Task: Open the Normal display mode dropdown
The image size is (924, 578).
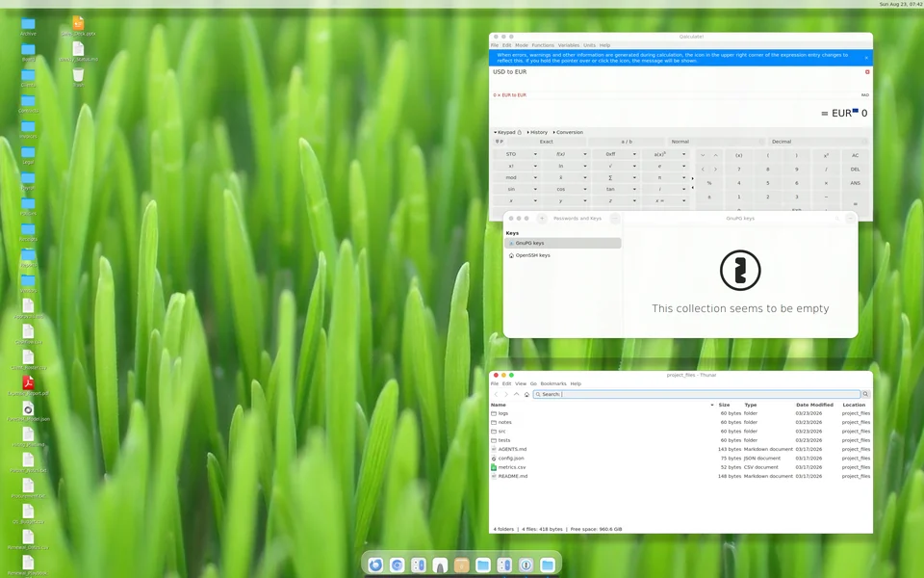Action: [x=716, y=142]
